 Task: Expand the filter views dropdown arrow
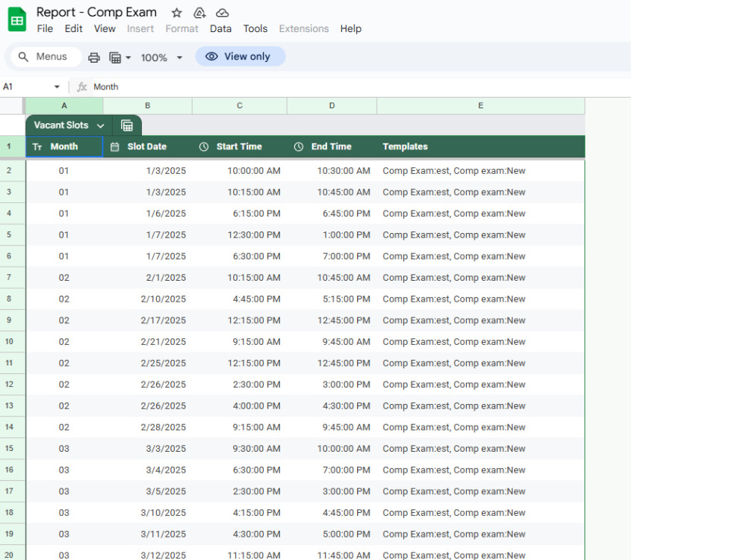pyautogui.click(x=128, y=57)
